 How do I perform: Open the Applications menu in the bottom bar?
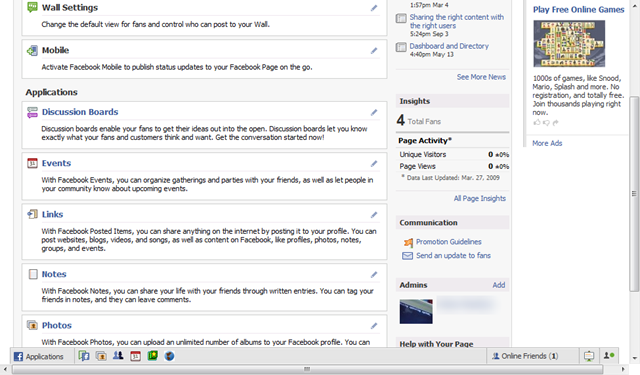coord(39,356)
